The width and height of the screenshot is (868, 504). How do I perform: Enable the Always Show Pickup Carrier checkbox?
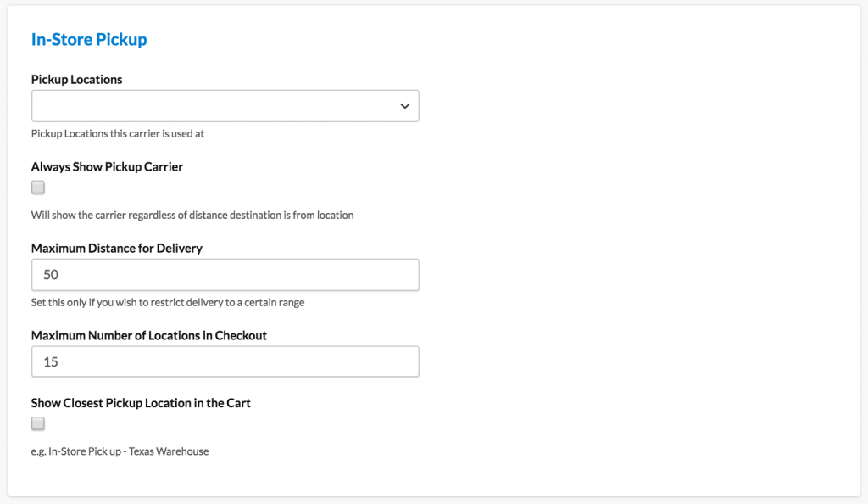tap(38, 188)
